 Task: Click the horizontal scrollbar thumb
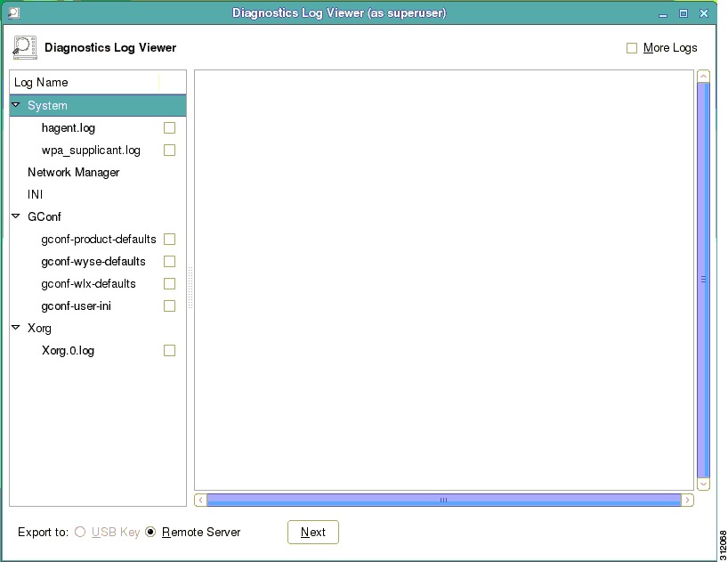[444, 501]
